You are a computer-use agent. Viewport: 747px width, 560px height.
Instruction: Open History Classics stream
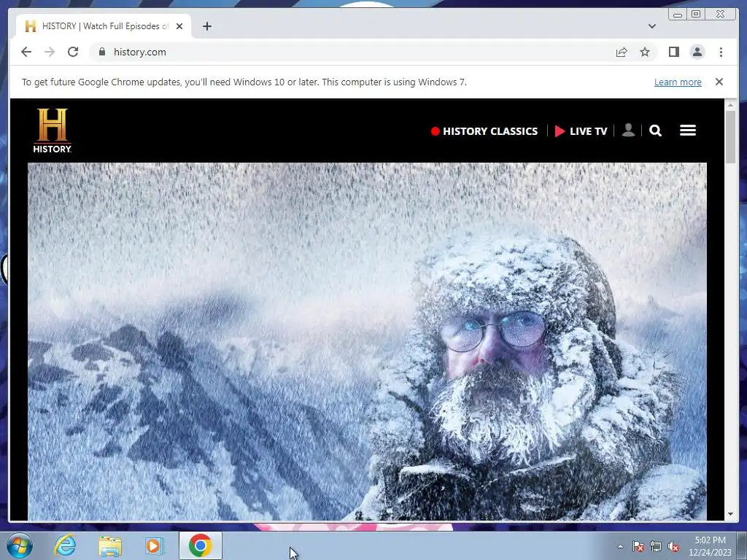click(x=484, y=131)
